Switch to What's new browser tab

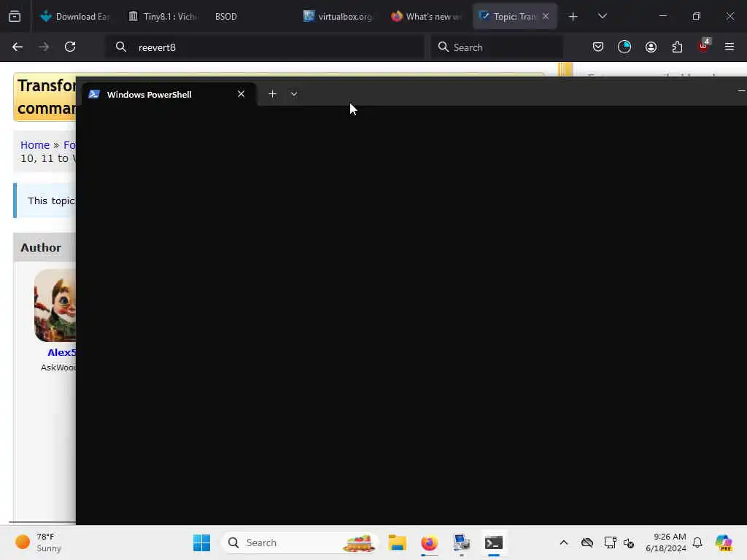click(x=426, y=16)
